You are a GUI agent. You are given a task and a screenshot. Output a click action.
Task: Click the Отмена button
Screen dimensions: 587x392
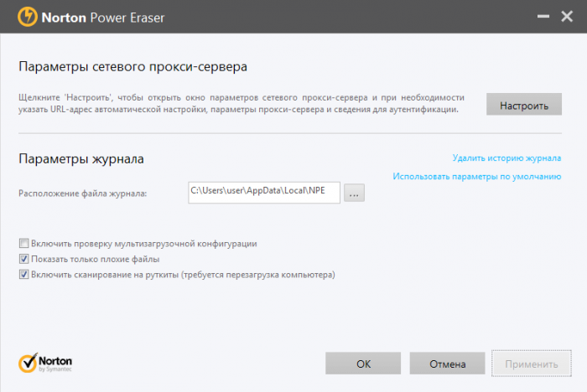[x=447, y=364]
